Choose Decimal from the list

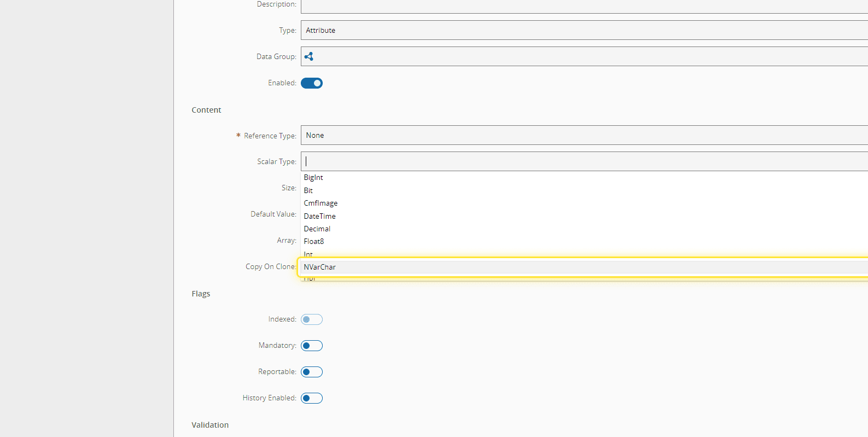click(x=317, y=229)
